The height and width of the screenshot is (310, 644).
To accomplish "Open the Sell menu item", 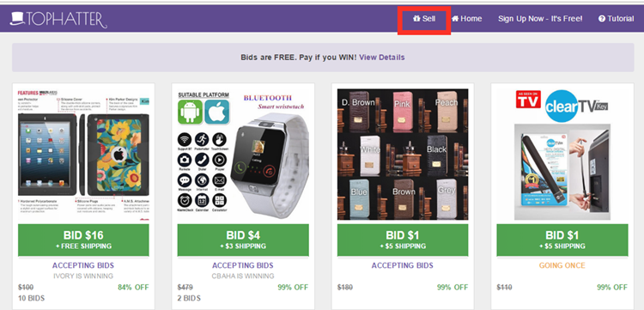I will coord(424,19).
